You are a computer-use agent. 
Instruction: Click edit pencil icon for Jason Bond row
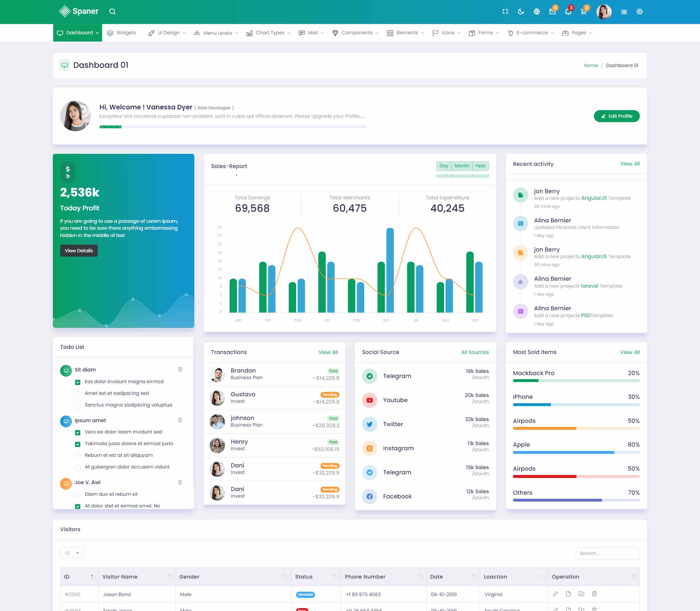click(555, 594)
